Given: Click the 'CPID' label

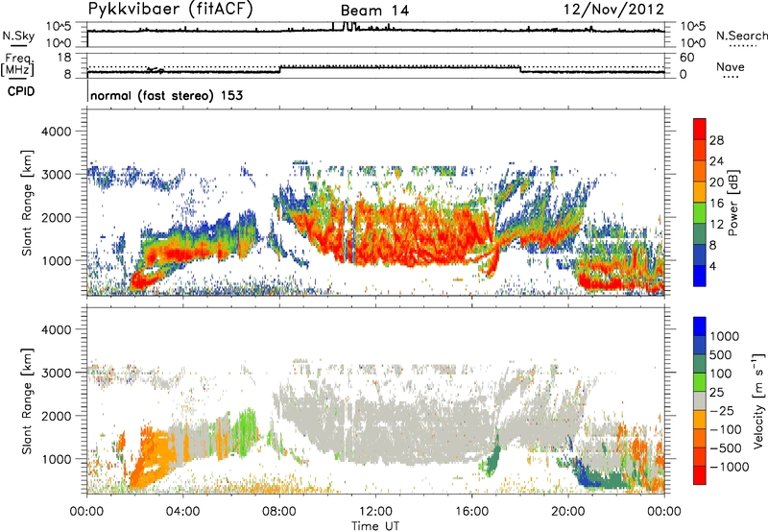Looking at the screenshot, I should pos(21,91).
